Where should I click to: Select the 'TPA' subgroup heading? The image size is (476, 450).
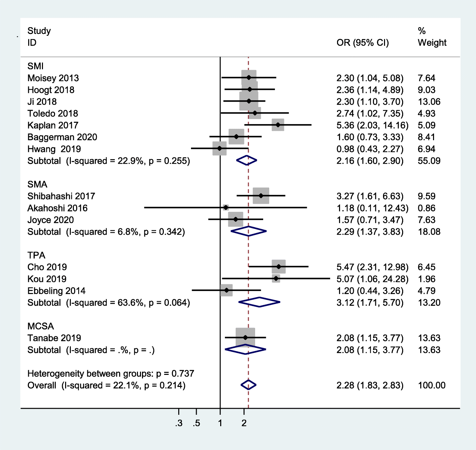tap(36, 255)
